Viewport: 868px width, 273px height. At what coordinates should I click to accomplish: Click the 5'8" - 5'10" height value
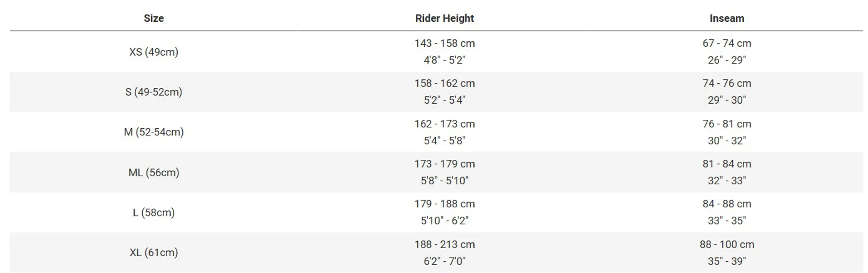pyautogui.click(x=444, y=181)
